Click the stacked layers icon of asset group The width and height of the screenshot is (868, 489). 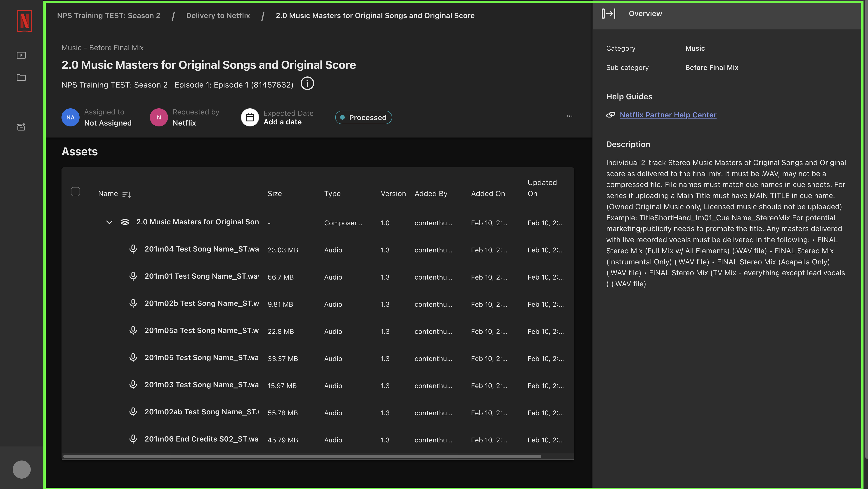click(125, 222)
